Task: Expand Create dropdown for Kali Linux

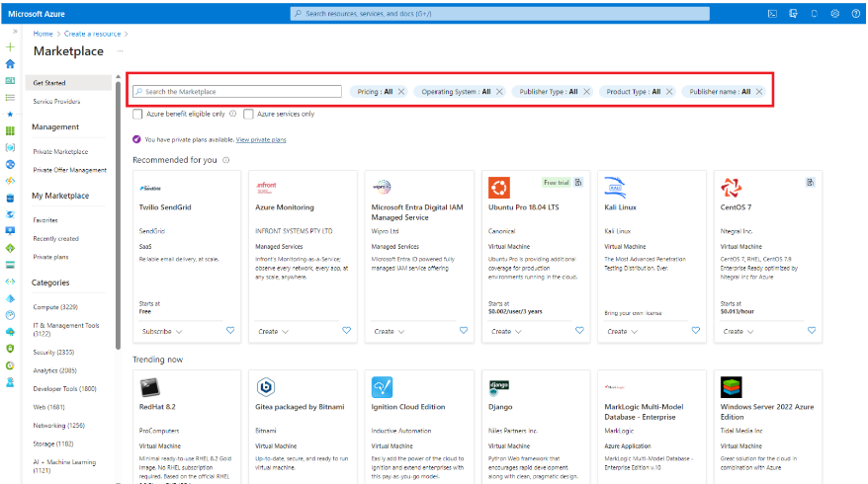Action: (622, 331)
